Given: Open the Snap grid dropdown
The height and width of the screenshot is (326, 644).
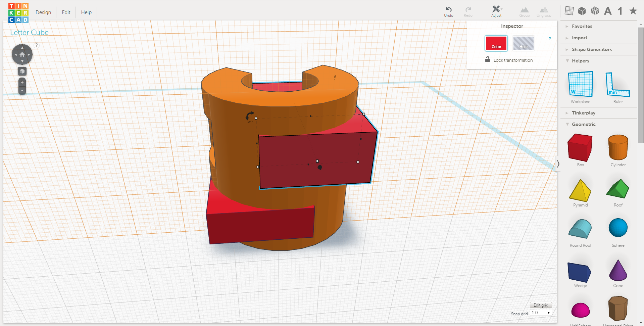Looking at the screenshot, I should [541, 313].
